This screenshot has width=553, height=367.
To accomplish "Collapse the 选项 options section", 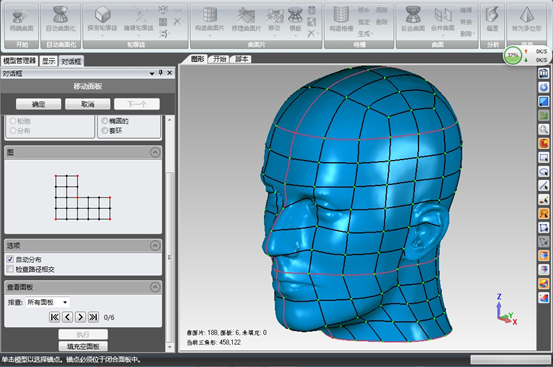I will [x=155, y=245].
